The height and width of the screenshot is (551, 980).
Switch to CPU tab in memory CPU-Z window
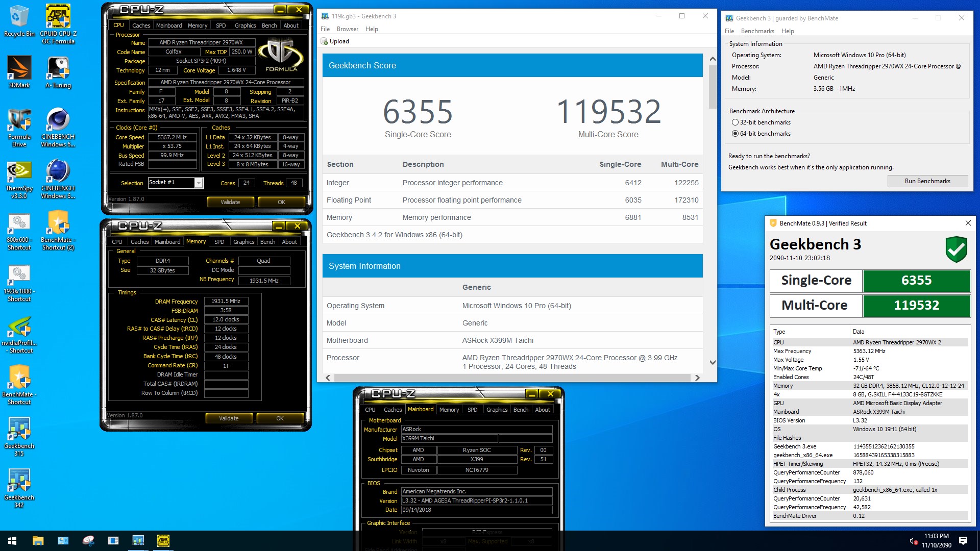(117, 242)
